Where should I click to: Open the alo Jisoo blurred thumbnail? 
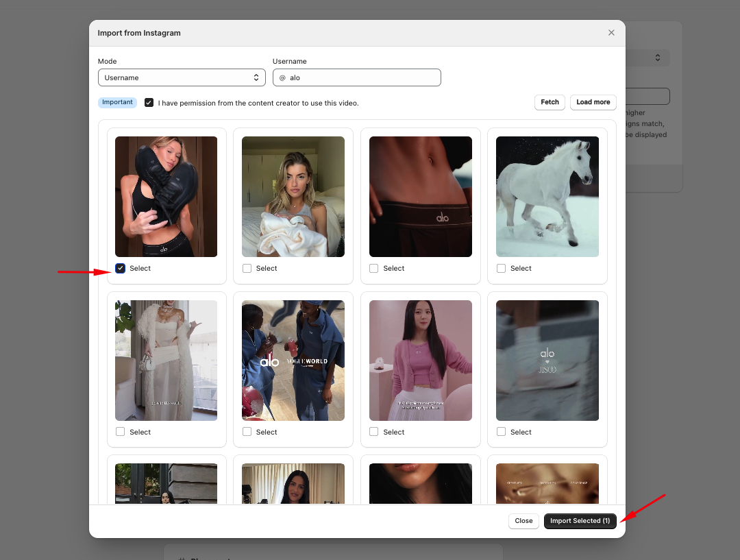coord(547,361)
